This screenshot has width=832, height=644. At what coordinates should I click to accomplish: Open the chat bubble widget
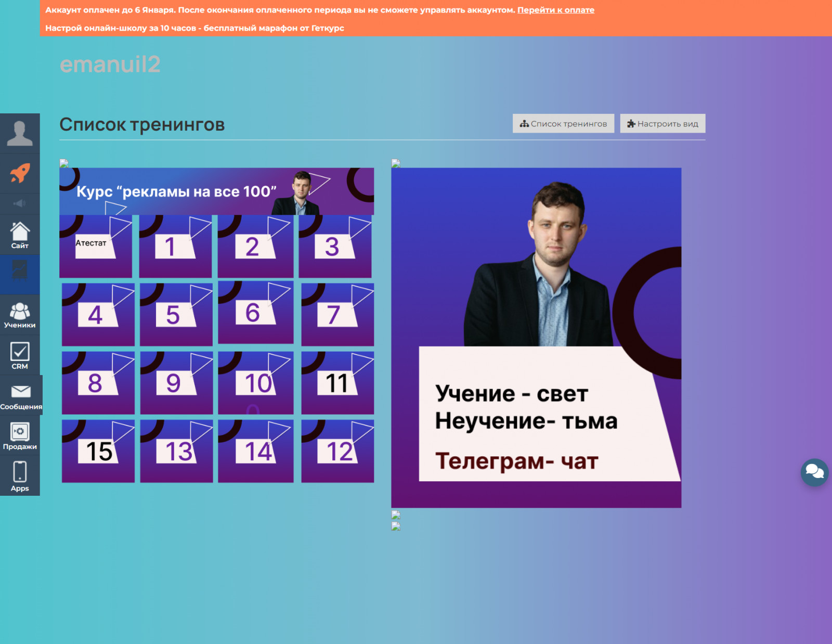coord(814,472)
